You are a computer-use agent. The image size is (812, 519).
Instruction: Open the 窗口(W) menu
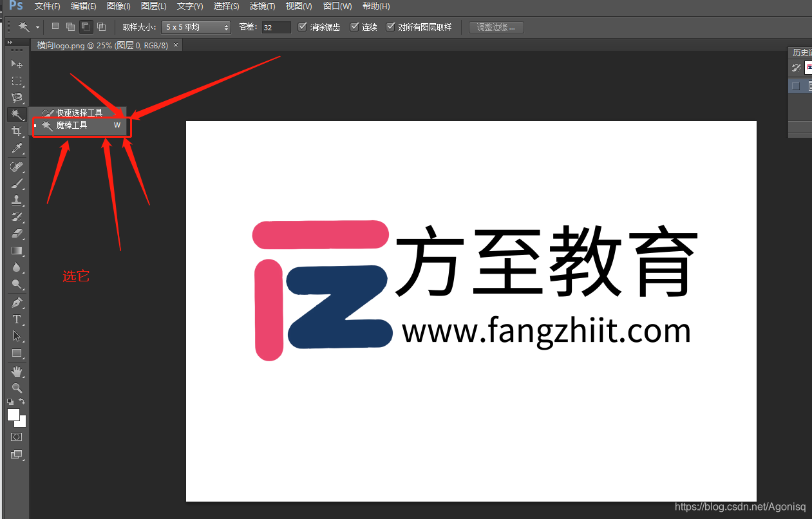pyautogui.click(x=337, y=6)
